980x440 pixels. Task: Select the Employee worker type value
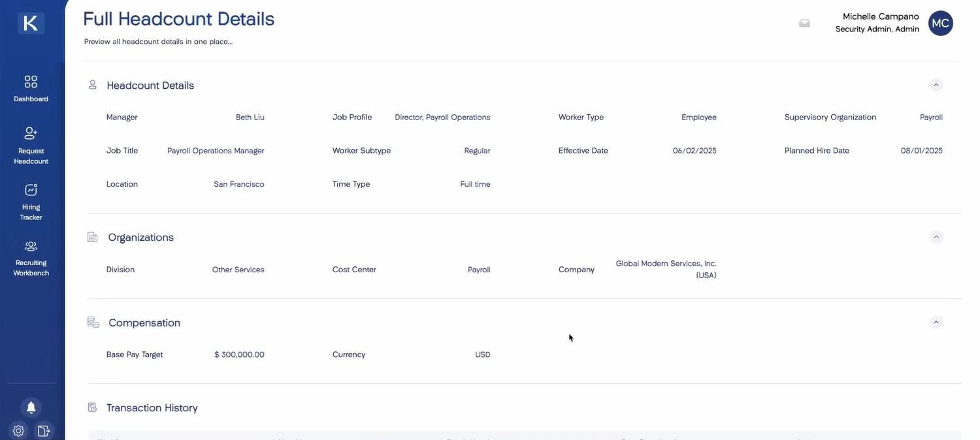click(x=699, y=118)
